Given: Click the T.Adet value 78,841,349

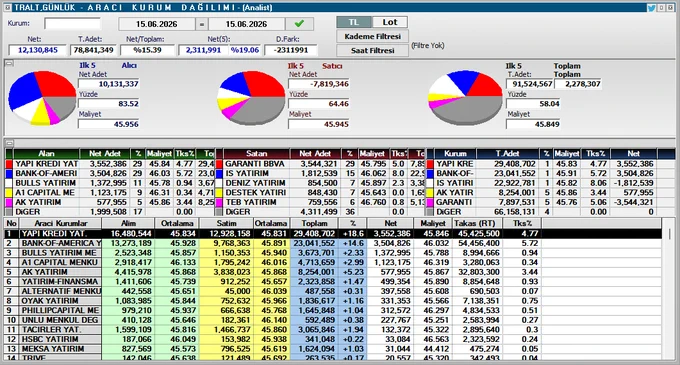Looking at the screenshot, I should pos(94,50).
